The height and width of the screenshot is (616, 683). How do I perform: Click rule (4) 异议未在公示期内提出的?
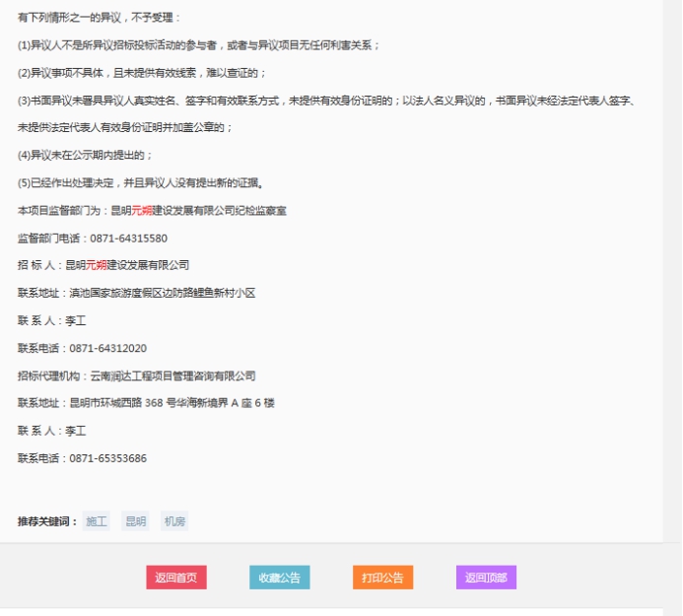tap(85, 156)
